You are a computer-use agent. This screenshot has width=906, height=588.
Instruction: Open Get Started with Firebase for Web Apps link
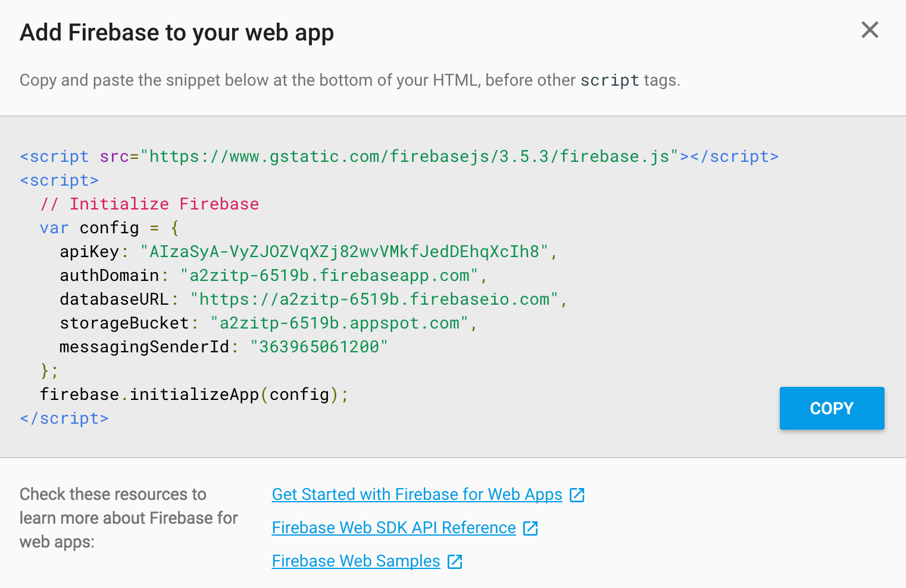tap(417, 495)
